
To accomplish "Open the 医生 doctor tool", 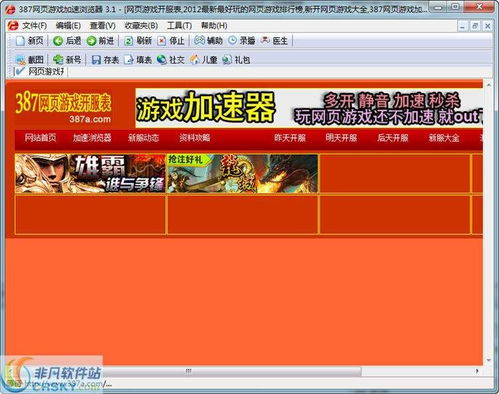I will point(274,41).
